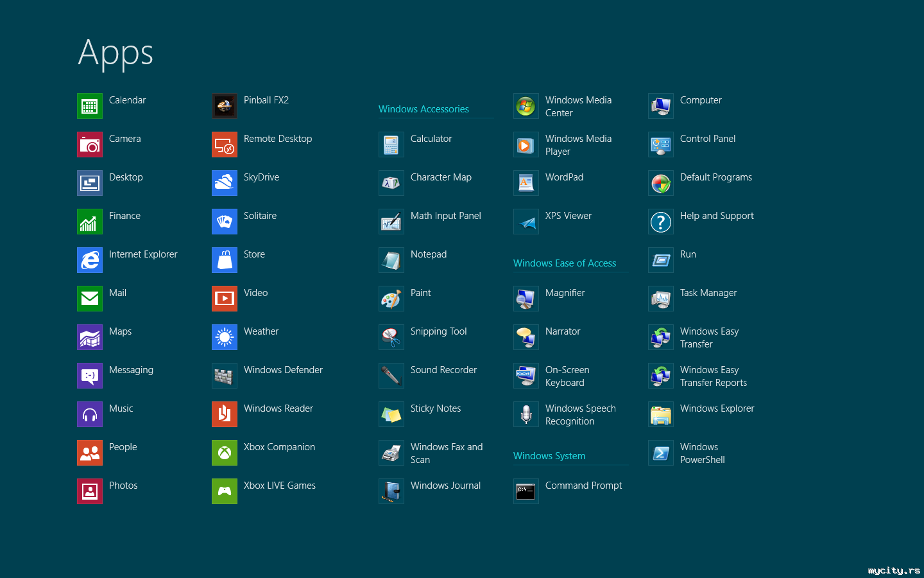Image resolution: width=924 pixels, height=578 pixels.
Task: Click the Windows Accessories group heading
Action: tap(424, 109)
